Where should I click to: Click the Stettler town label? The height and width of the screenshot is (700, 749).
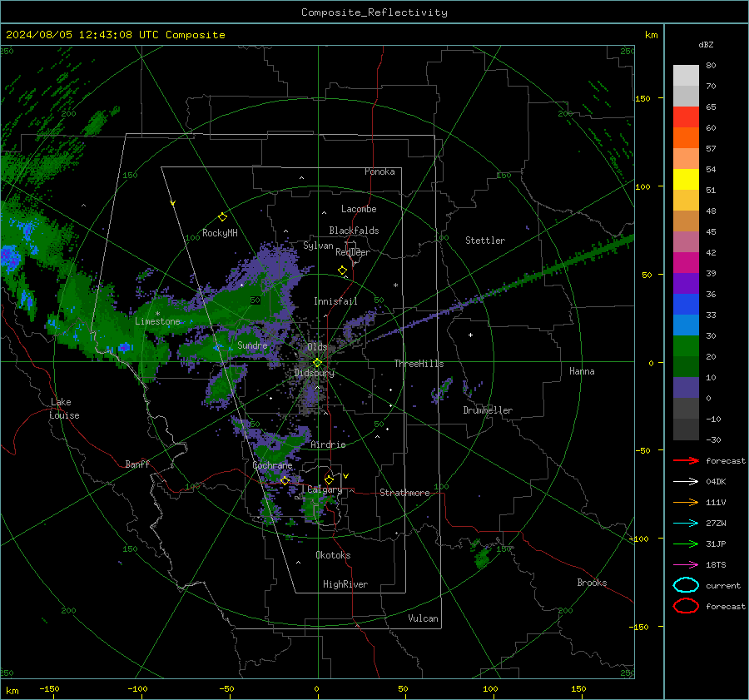(x=485, y=241)
